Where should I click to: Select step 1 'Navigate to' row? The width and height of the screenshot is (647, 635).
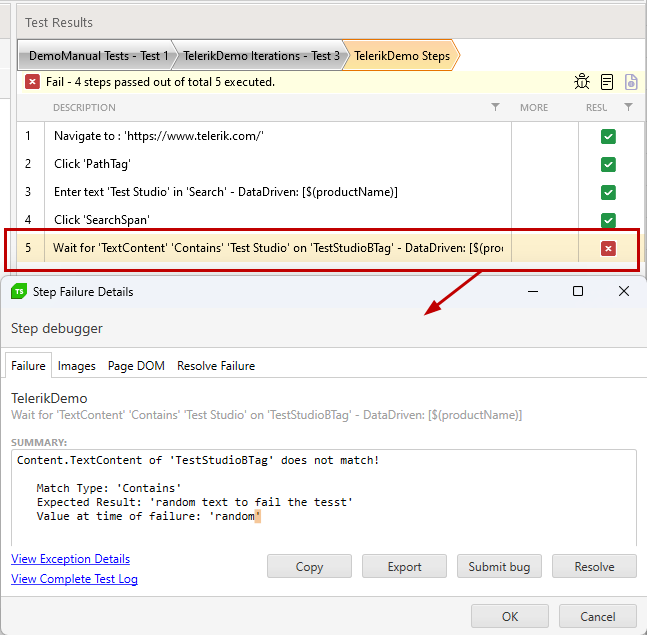pos(330,136)
